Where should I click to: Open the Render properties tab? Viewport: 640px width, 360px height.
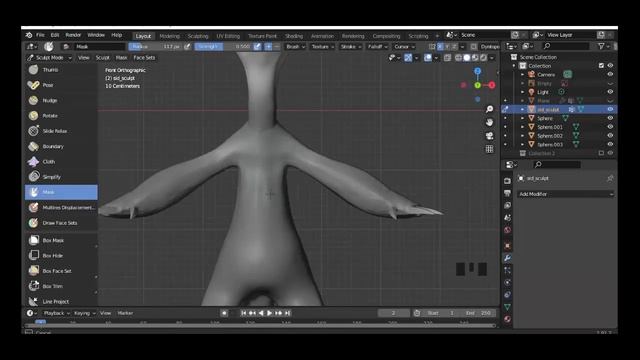tap(507, 180)
